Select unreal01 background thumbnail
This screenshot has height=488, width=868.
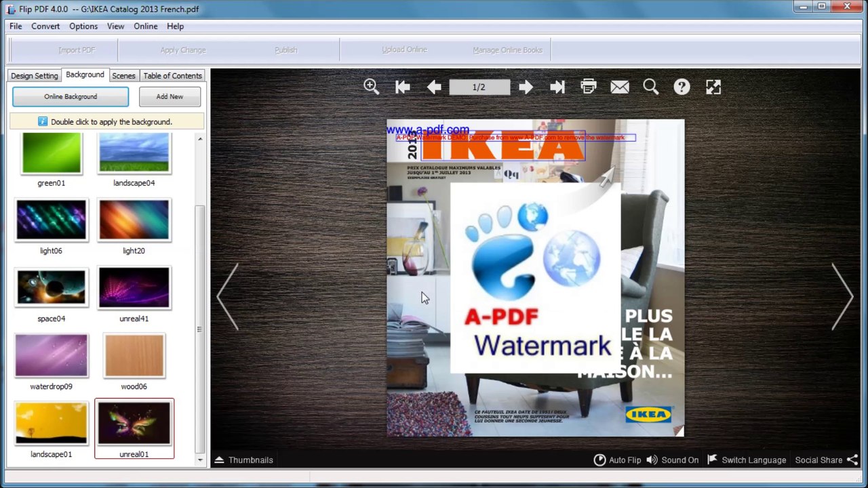pyautogui.click(x=134, y=423)
